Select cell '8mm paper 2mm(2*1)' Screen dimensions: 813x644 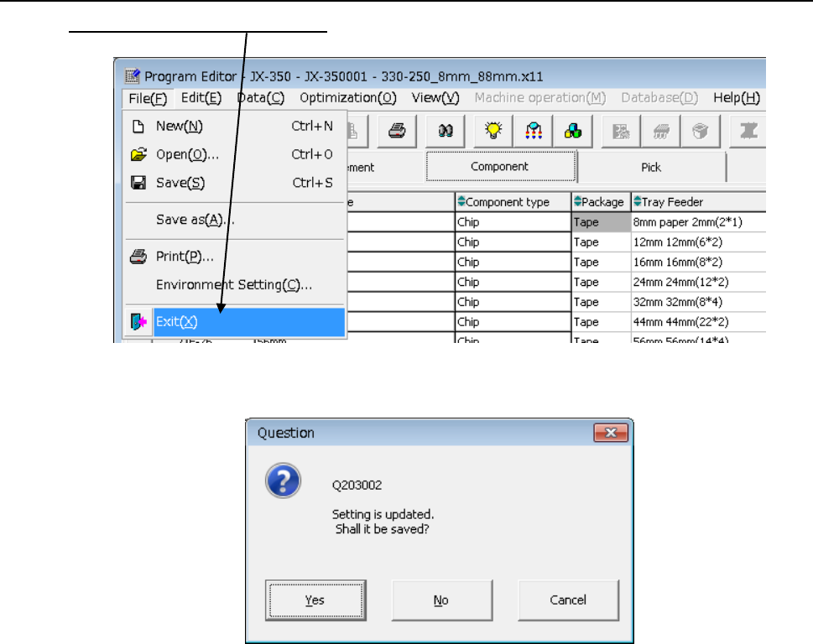[698, 222]
